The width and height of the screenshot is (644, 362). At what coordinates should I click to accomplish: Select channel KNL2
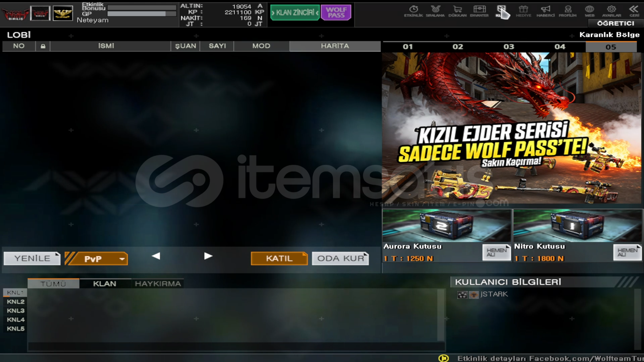[x=15, y=302]
